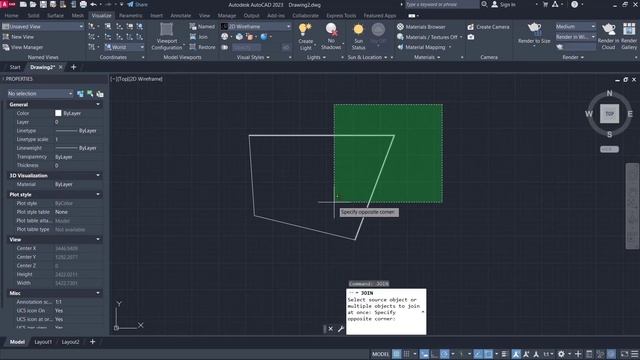
Task: Toggle snap mode dots icon in status bar
Action: tap(407, 354)
